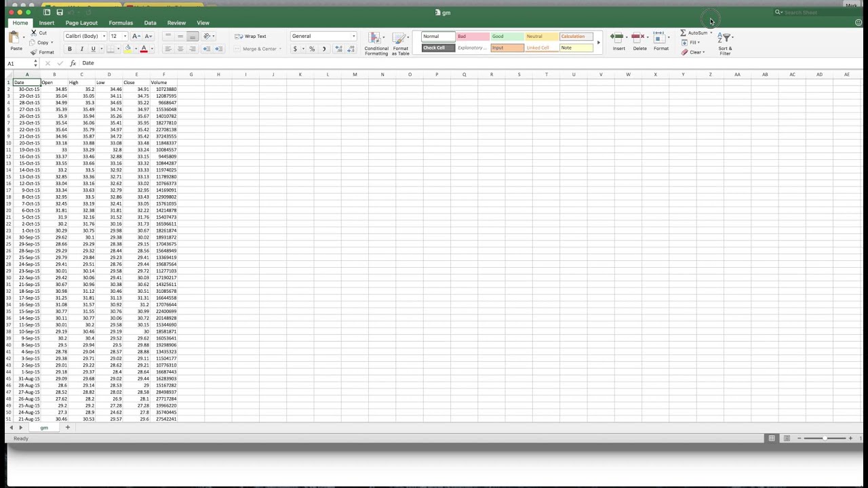Align text to middle vertically

tap(180, 36)
